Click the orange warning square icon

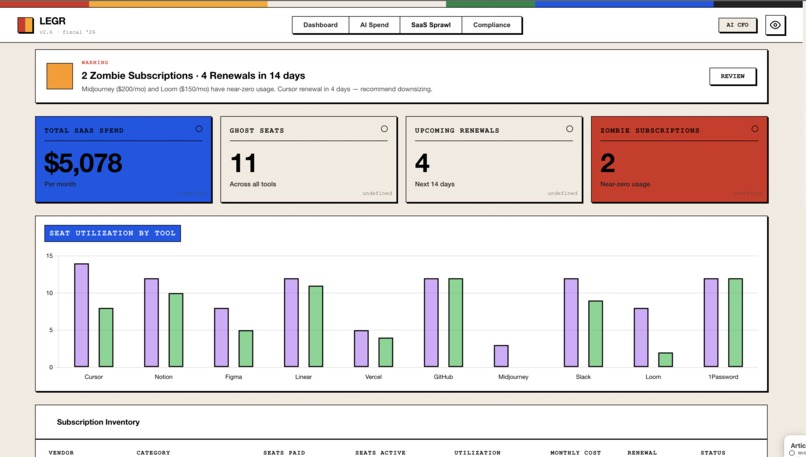click(60, 76)
